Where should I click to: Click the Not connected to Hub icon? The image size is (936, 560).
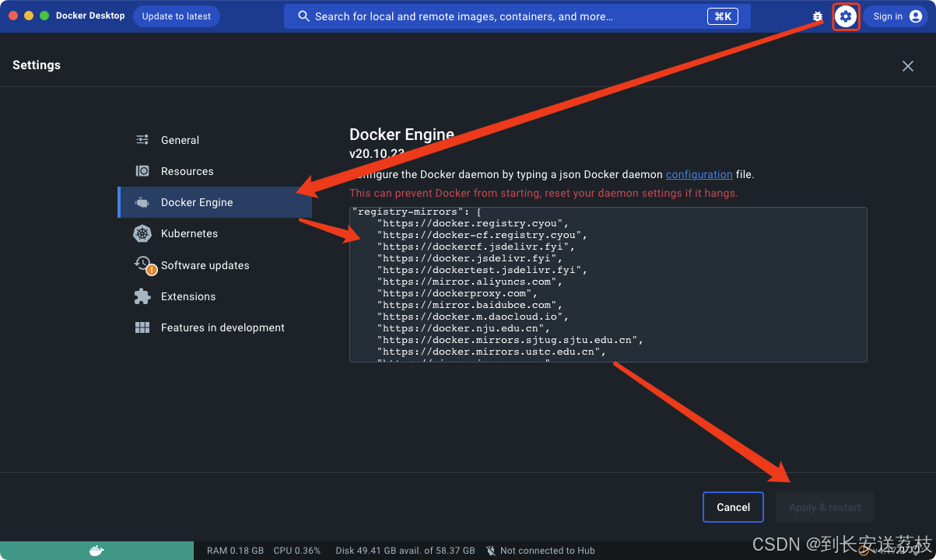click(x=491, y=551)
